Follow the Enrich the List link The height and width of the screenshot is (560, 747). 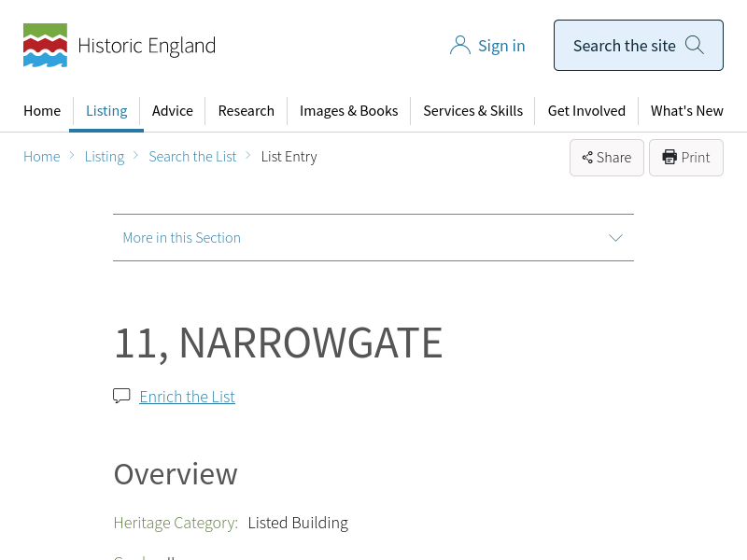(187, 397)
